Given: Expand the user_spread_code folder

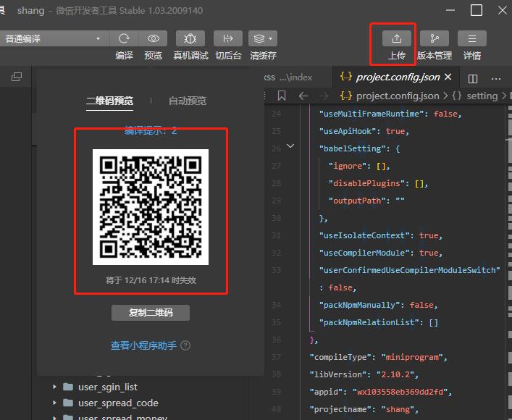Looking at the screenshot, I should point(54,403).
